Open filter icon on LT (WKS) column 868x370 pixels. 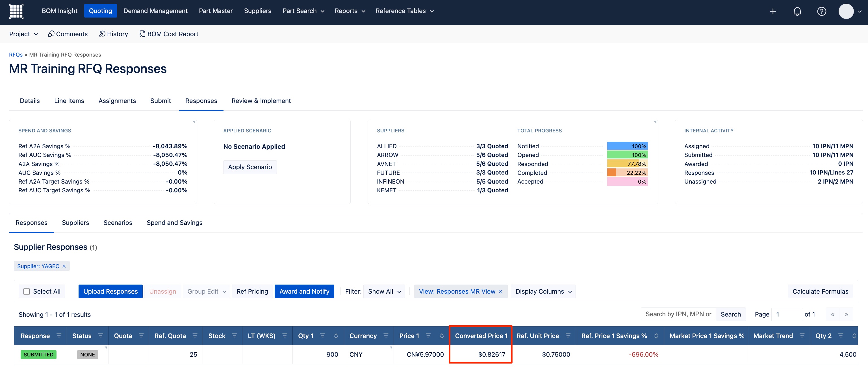(285, 335)
